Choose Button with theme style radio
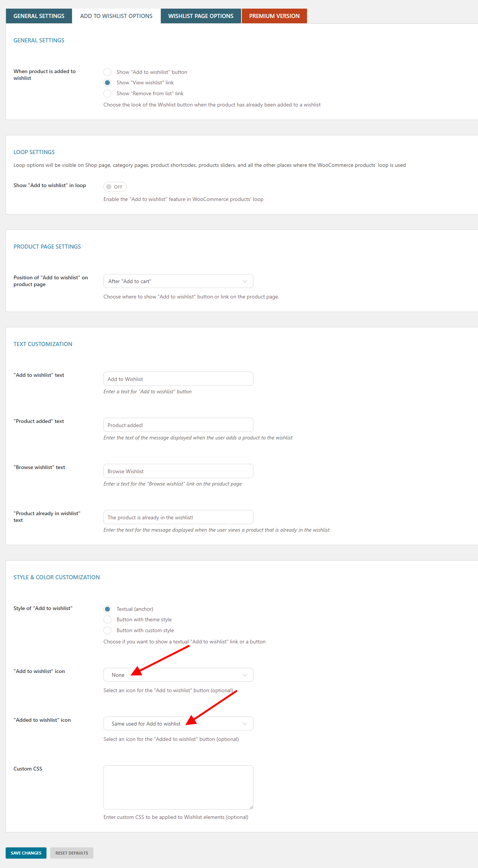This screenshot has height=868, width=478. 108,619
